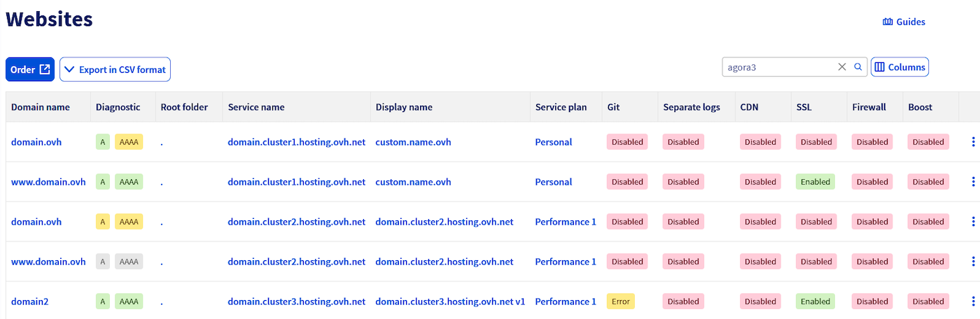Expand Export in CSV format dropdown

click(x=115, y=69)
